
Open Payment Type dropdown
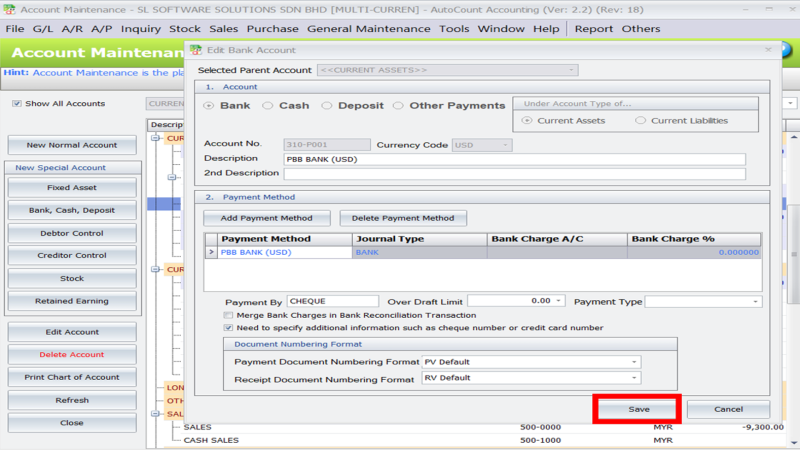point(755,302)
